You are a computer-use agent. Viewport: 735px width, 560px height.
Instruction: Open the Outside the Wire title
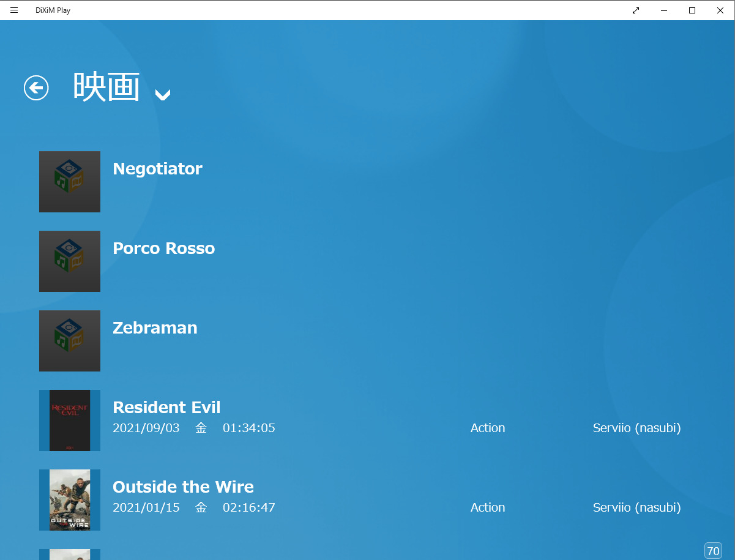pos(183,487)
